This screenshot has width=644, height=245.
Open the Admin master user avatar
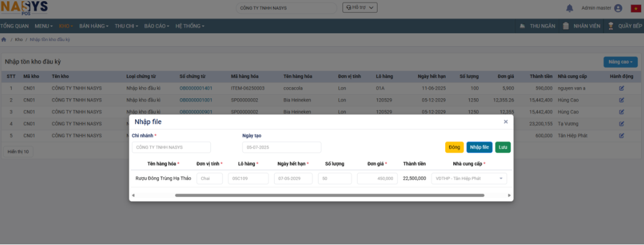coord(618,8)
